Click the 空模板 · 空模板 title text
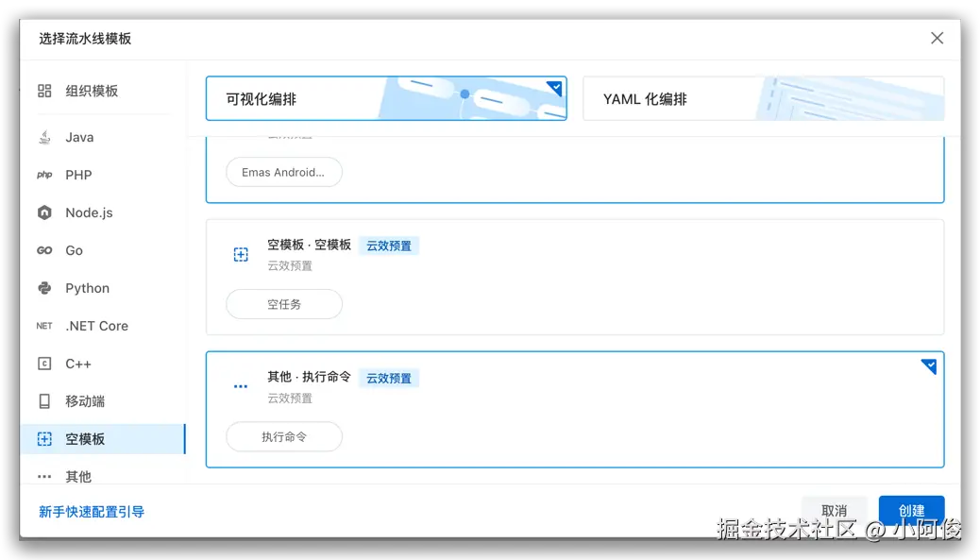This screenshot has height=560, width=980. click(x=310, y=245)
